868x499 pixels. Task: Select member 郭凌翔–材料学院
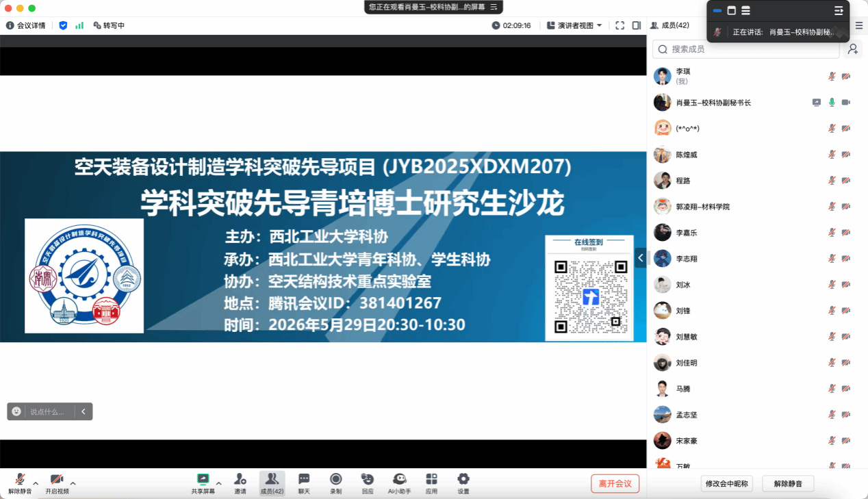[x=757, y=207]
